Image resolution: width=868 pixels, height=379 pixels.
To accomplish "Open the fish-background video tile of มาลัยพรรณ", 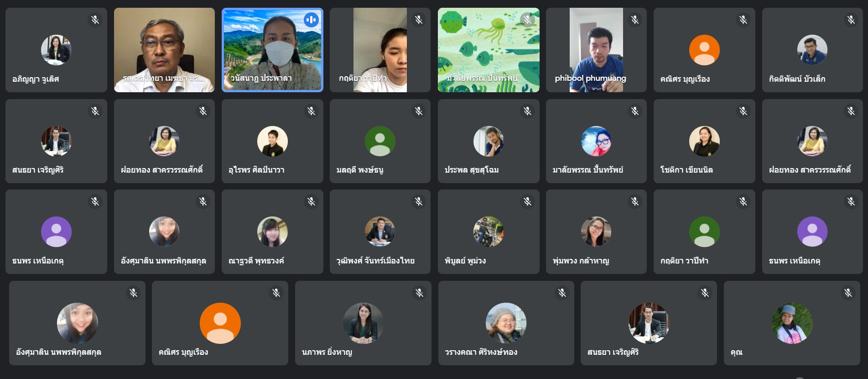I will (489, 50).
